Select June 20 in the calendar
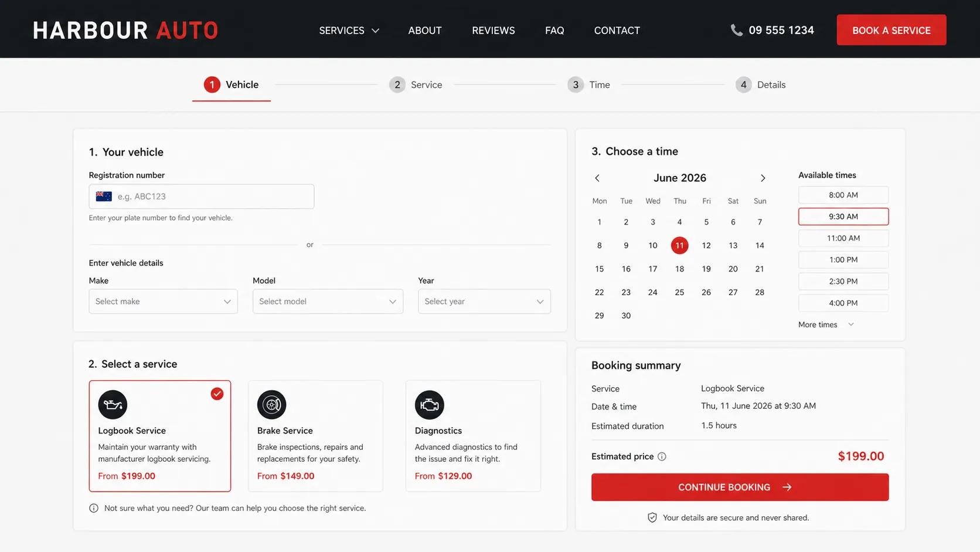This screenshot has width=980, height=552. coord(733,269)
